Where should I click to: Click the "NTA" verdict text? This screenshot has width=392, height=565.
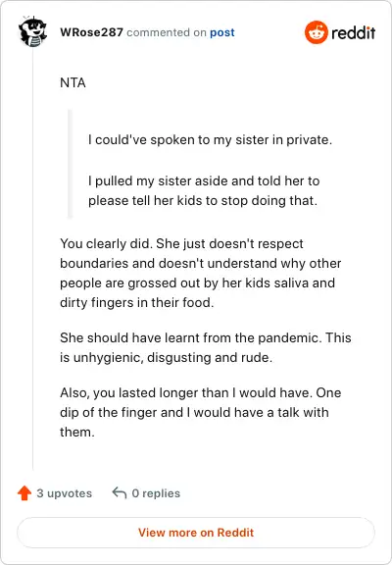[73, 82]
